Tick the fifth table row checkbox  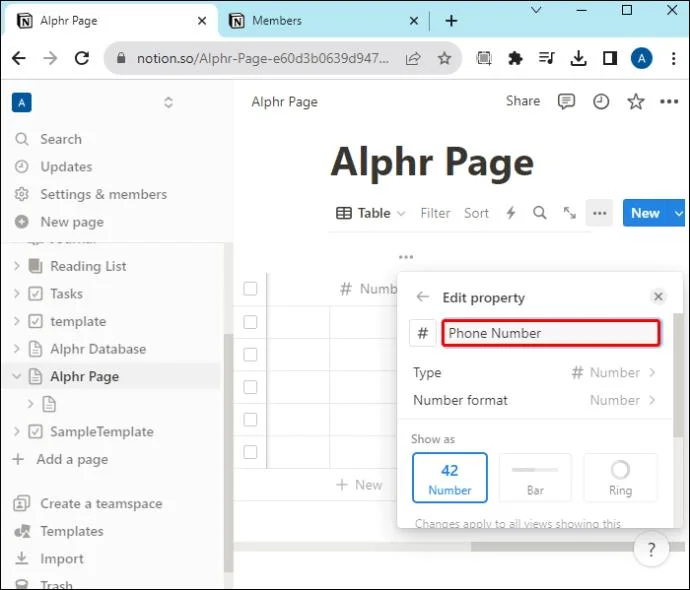pos(250,452)
